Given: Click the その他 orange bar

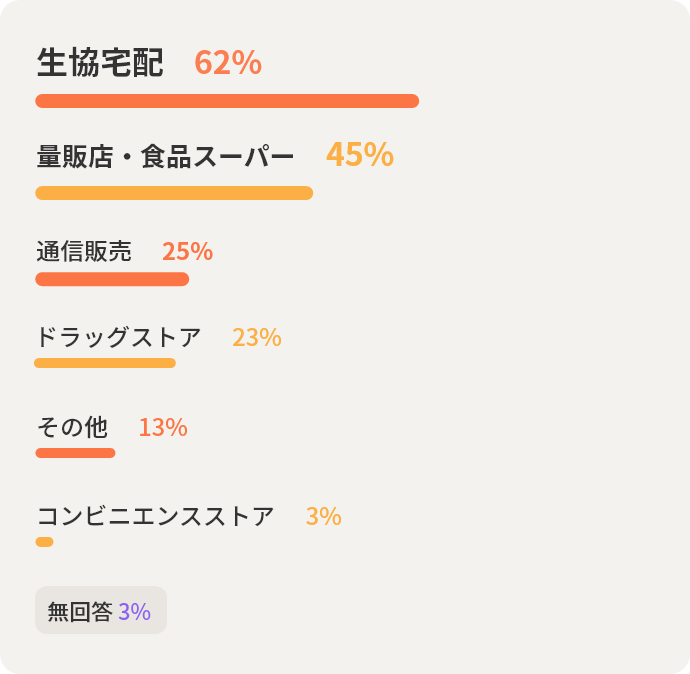Looking at the screenshot, I should [75, 453].
